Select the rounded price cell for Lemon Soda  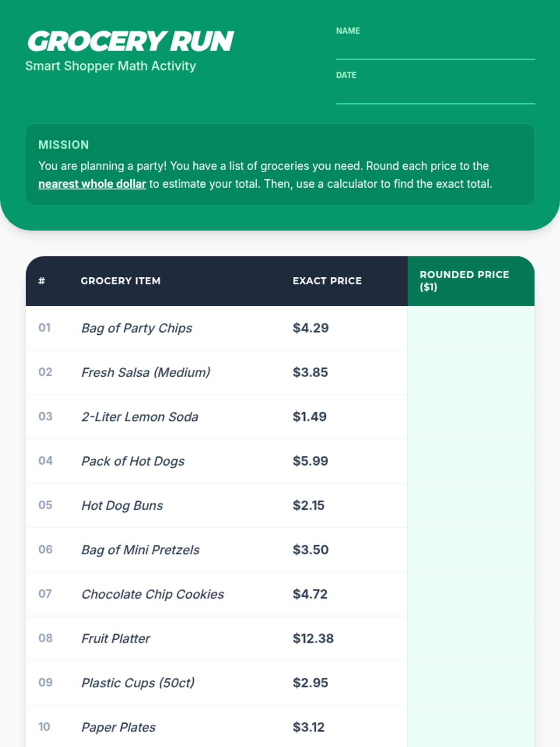pyautogui.click(x=471, y=417)
